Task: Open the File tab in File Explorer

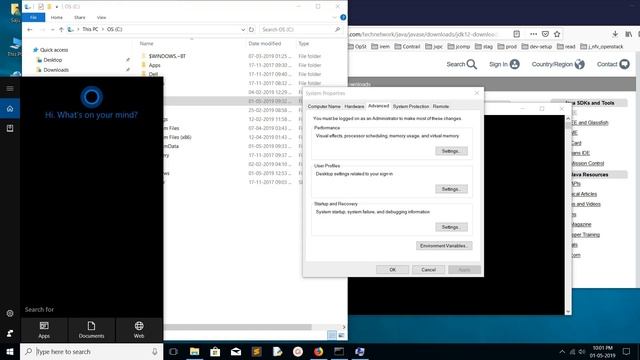Action: 33,18
